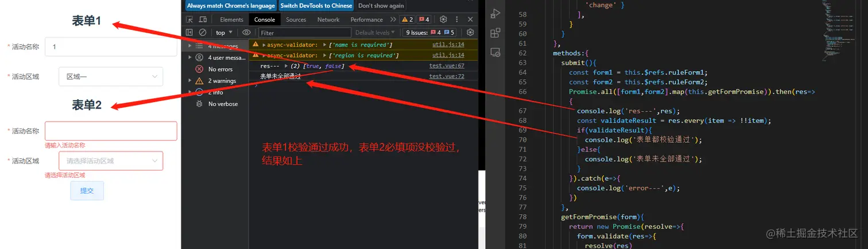Viewport: 868px width, 249px height.
Task: Open the test.vue:67 source link
Action: pyautogui.click(x=447, y=66)
